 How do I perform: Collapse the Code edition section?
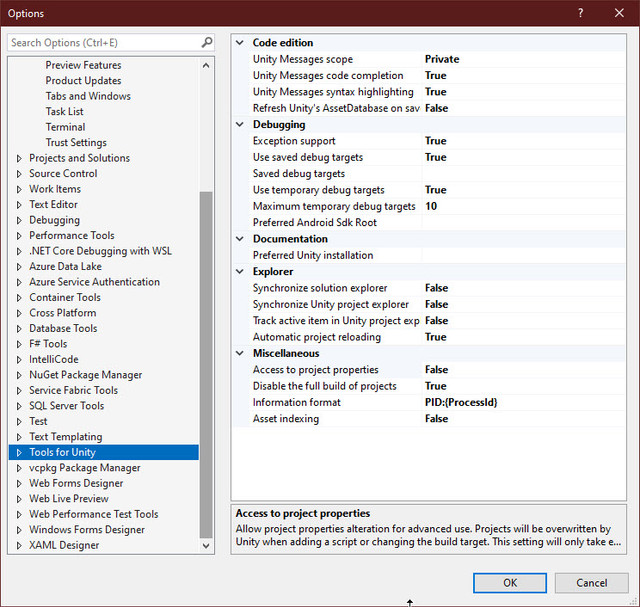[240, 42]
